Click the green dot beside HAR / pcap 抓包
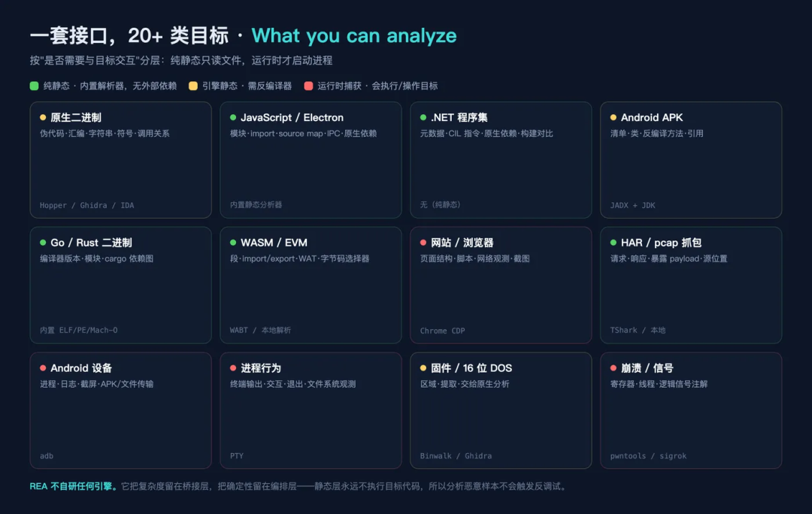 [x=614, y=243]
